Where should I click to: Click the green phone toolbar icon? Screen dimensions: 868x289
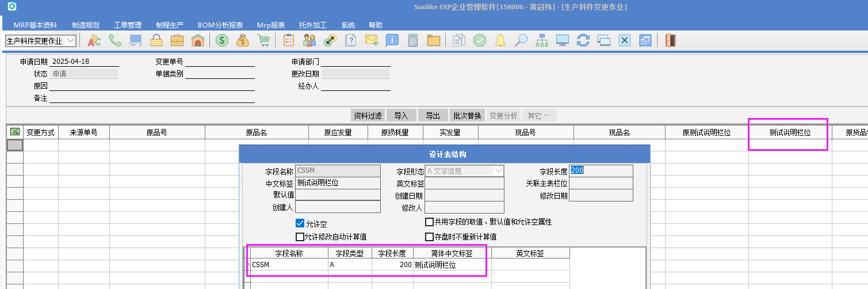(x=114, y=40)
